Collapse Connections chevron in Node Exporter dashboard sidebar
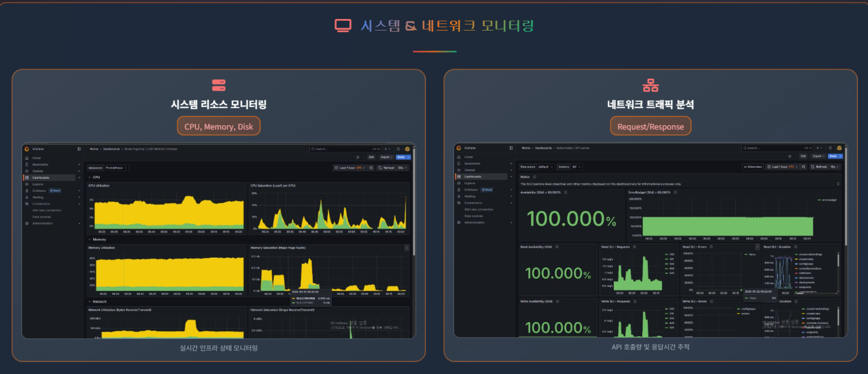 click(79, 204)
